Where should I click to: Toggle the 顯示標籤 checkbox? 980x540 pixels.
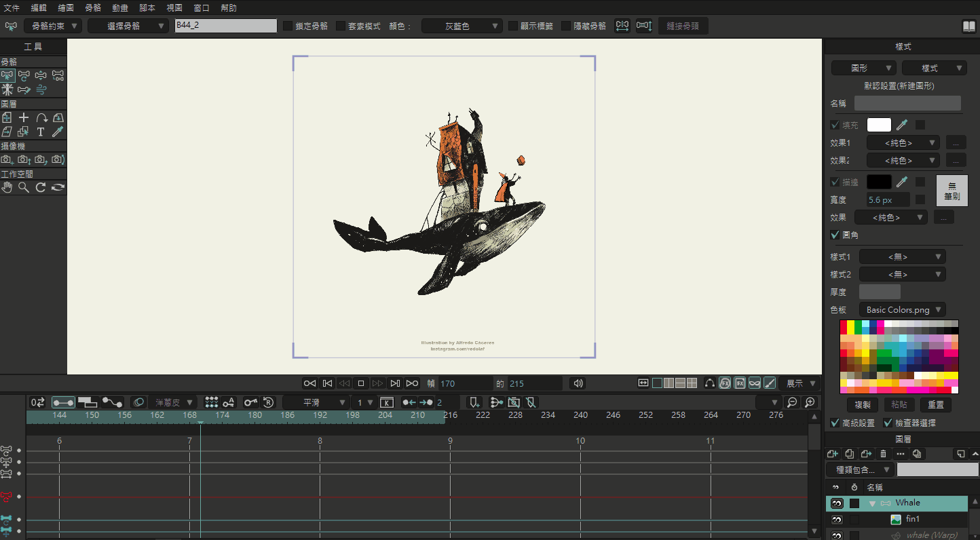(x=513, y=26)
